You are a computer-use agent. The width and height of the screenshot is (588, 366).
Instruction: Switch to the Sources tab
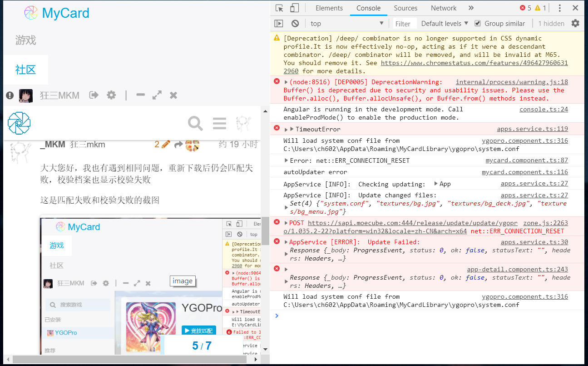pos(405,8)
